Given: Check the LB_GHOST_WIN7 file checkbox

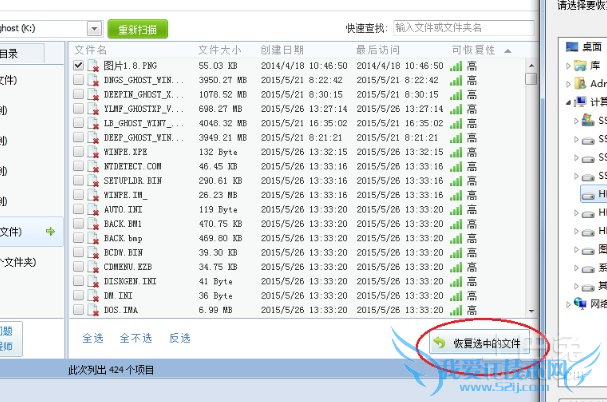Looking at the screenshot, I should coord(78,123).
